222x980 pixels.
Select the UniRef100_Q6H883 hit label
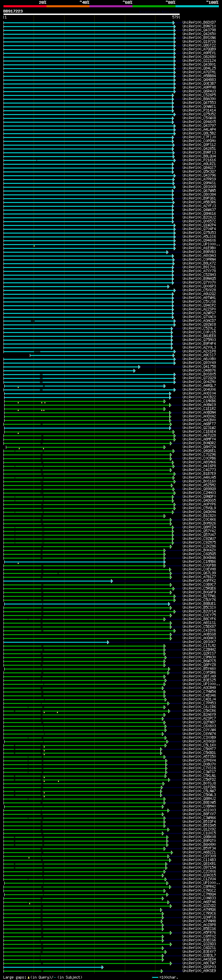coord(199,80)
